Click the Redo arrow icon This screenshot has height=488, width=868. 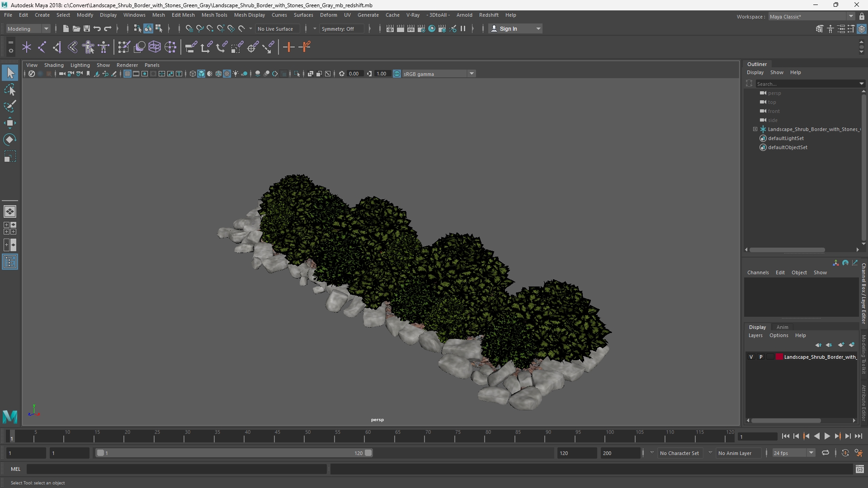(108, 28)
